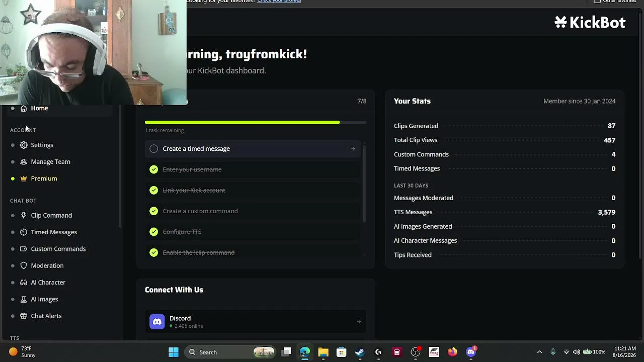Click the checkmark beside Enable the !clip command
This screenshot has width=644, height=362.
(154, 252)
